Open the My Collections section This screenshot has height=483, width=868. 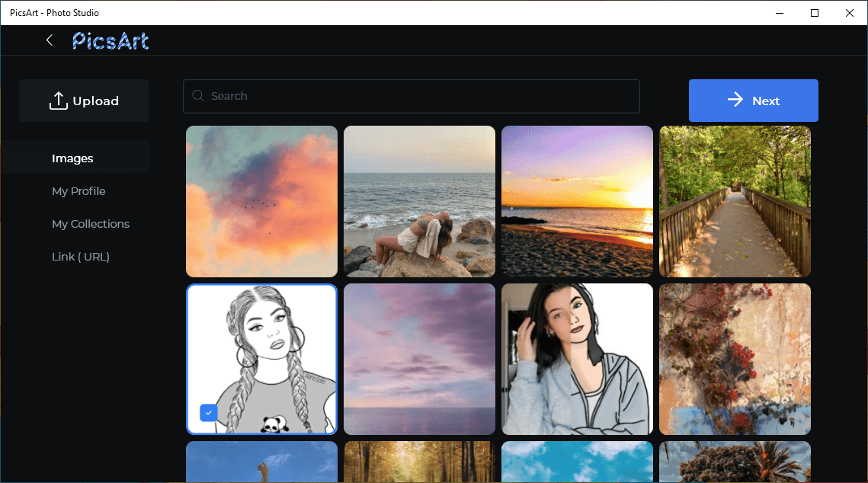tap(91, 223)
